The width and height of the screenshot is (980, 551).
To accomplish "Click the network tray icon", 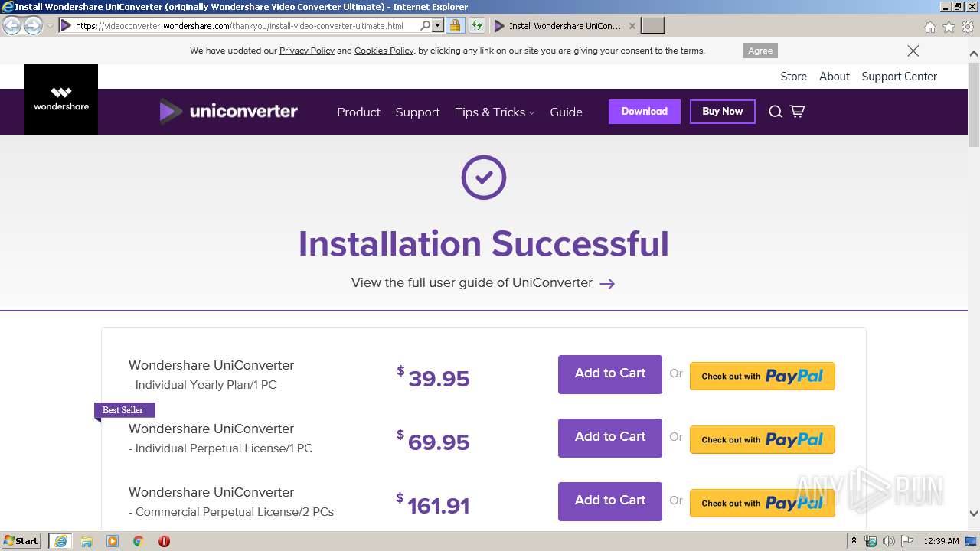I will pos(871,541).
